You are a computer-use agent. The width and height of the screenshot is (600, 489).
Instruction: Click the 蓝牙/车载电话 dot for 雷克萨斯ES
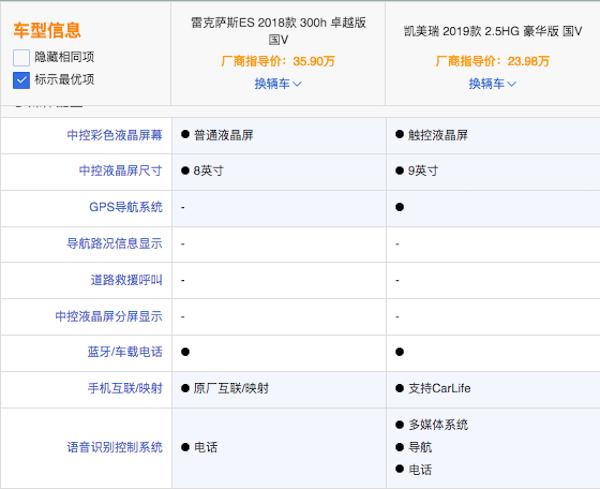click(x=185, y=352)
